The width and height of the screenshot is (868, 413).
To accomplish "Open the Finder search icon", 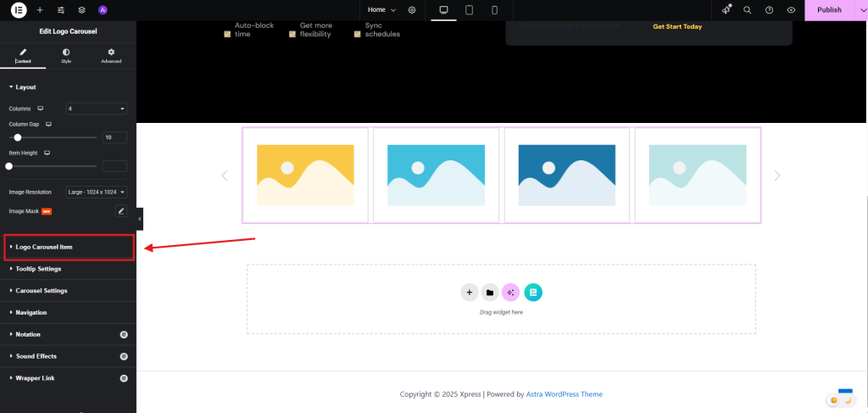I will coord(747,10).
